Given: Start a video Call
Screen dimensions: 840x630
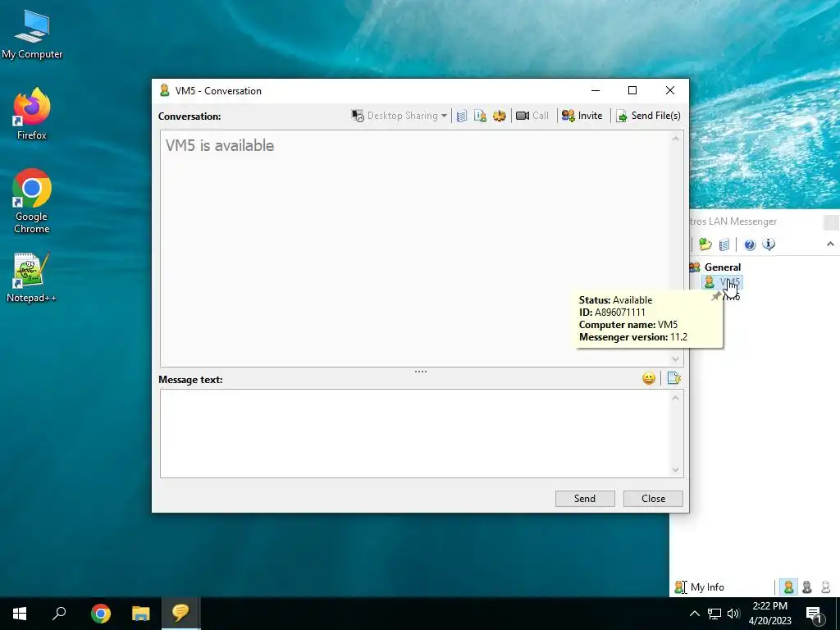Looking at the screenshot, I should point(532,116).
